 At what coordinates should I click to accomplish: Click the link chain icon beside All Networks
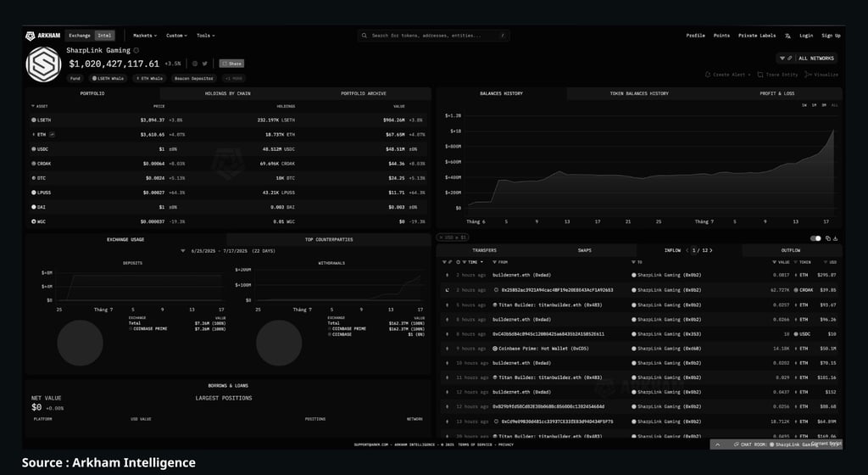[790, 59]
